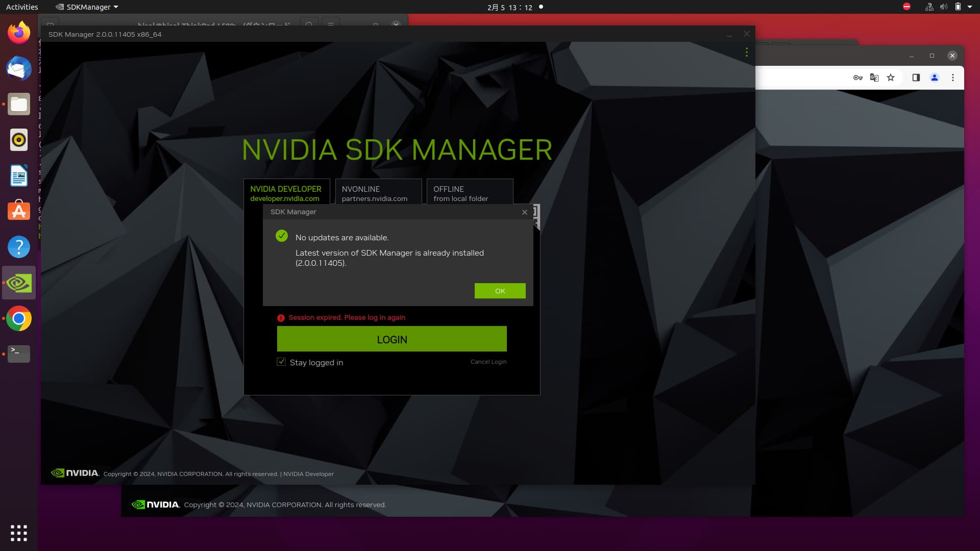Maximize the Chrome window
The width and height of the screenshot is (980, 551).
point(932,56)
